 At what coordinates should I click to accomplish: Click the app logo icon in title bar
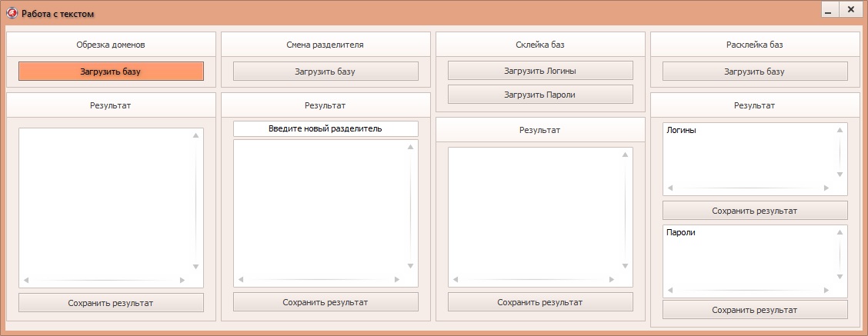coord(11,13)
